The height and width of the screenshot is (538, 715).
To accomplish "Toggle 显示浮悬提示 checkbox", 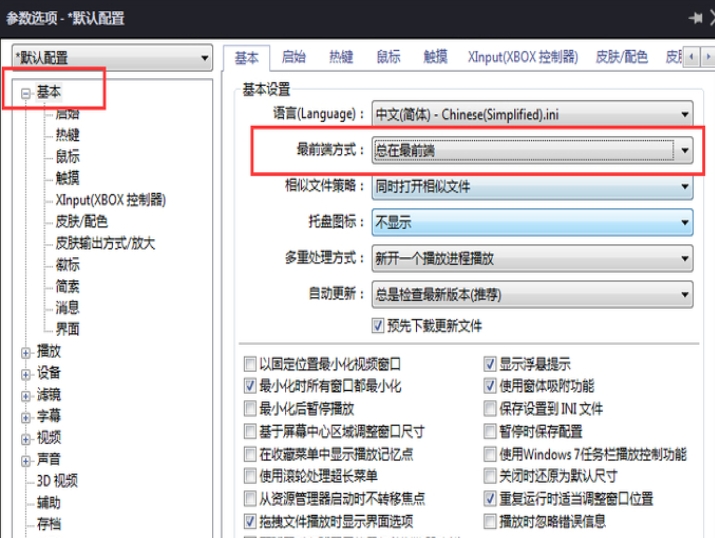I will click(490, 364).
